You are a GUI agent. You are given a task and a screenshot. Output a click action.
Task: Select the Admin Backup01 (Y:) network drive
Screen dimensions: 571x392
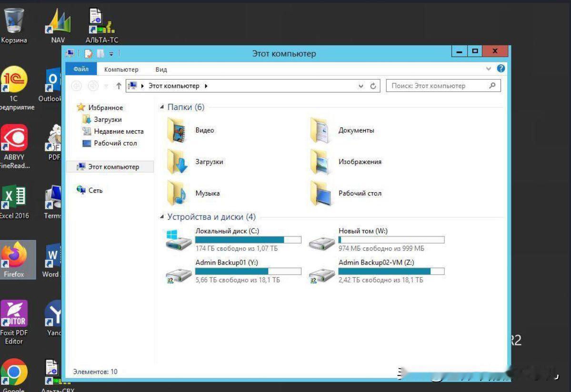[233, 271]
